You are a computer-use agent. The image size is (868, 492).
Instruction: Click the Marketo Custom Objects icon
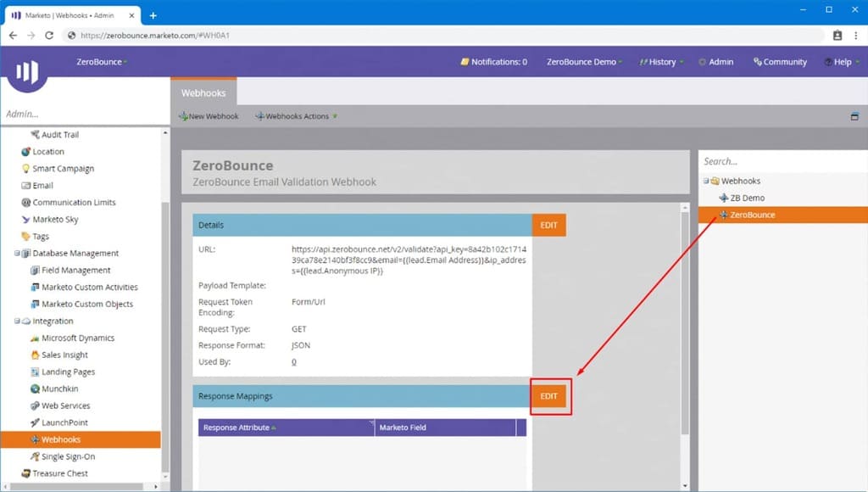pyautogui.click(x=35, y=305)
